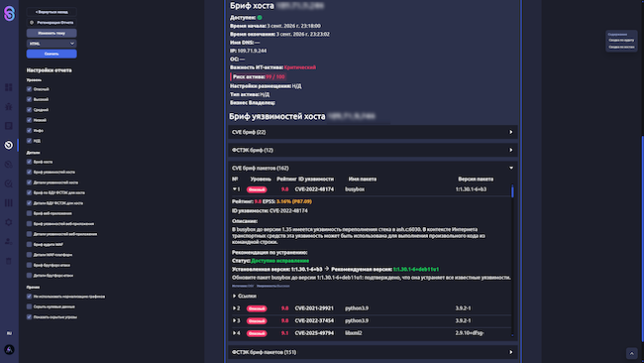The image size is (644, 363).
Task: Enable Бриф уязвимостей веб-приложения checkbox
Action: click(x=29, y=223)
